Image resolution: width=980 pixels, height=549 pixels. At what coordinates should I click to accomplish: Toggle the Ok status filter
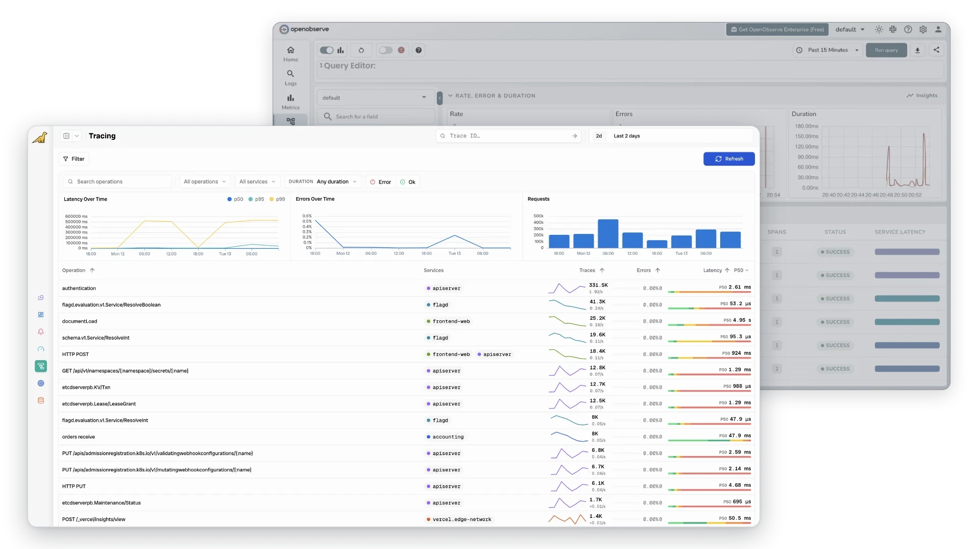(x=408, y=182)
